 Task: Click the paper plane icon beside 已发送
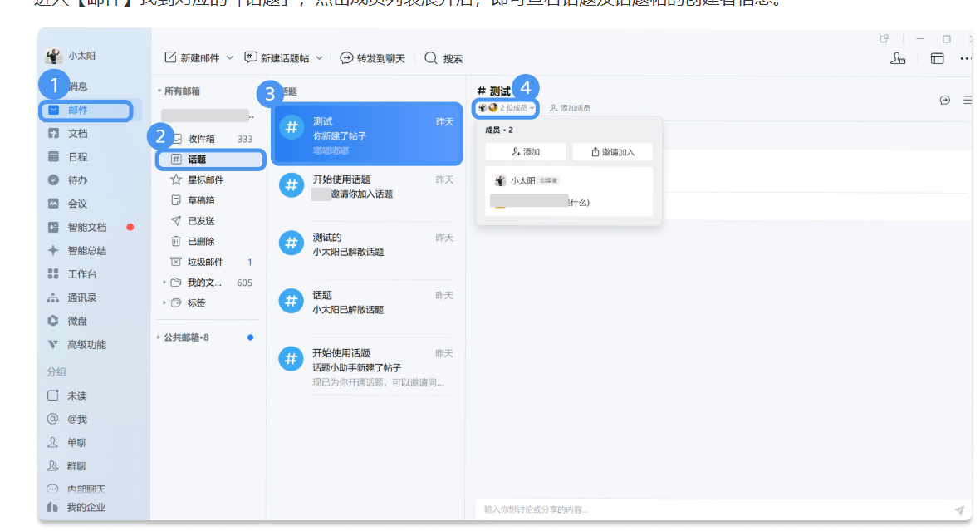[176, 221]
